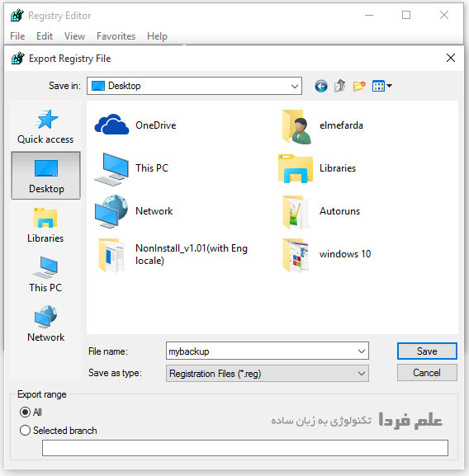The height and width of the screenshot is (476, 469).
Task: Open the Autoruns folder
Action: 320,211
